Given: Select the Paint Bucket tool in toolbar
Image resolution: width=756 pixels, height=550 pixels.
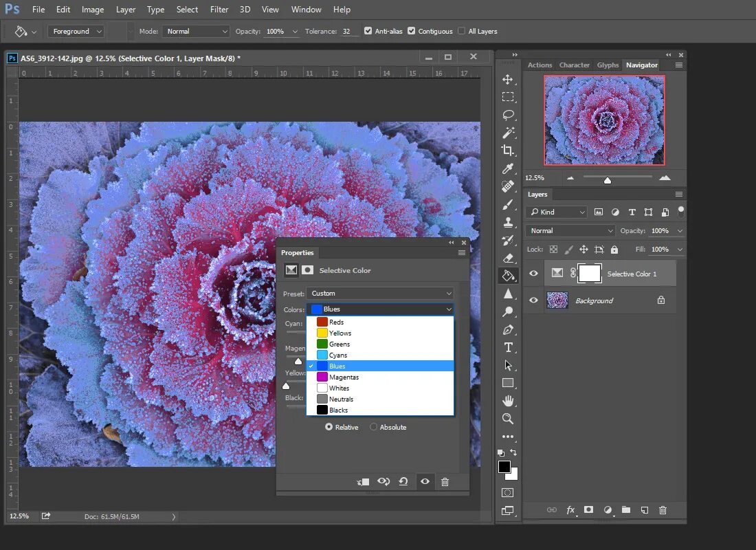Looking at the screenshot, I should click(508, 276).
